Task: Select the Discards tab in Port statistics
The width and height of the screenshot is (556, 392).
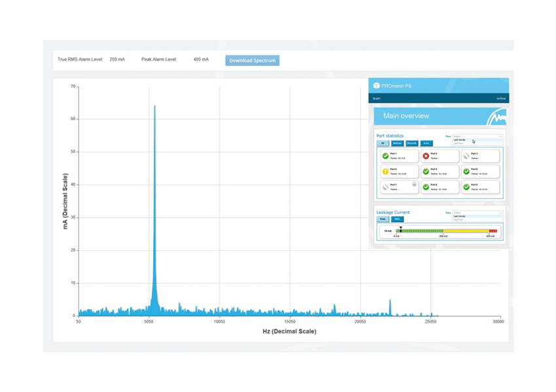Action: pos(411,143)
